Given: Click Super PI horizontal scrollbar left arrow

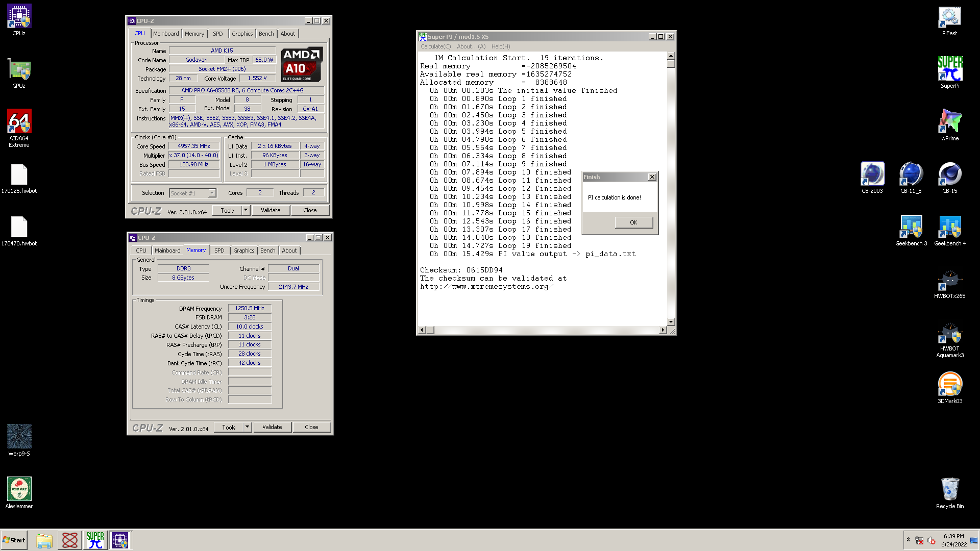Looking at the screenshot, I should pyautogui.click(x=422, y=330).
